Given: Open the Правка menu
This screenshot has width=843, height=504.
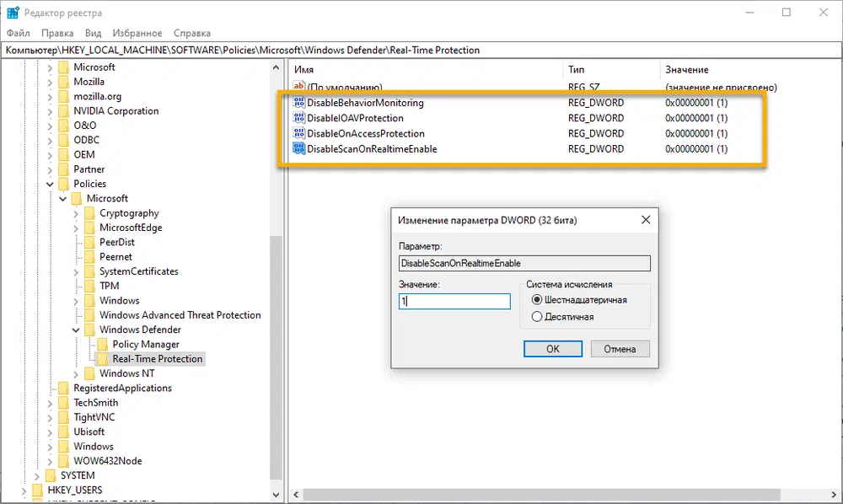Looking at the screenshot, I should [56, 33].
